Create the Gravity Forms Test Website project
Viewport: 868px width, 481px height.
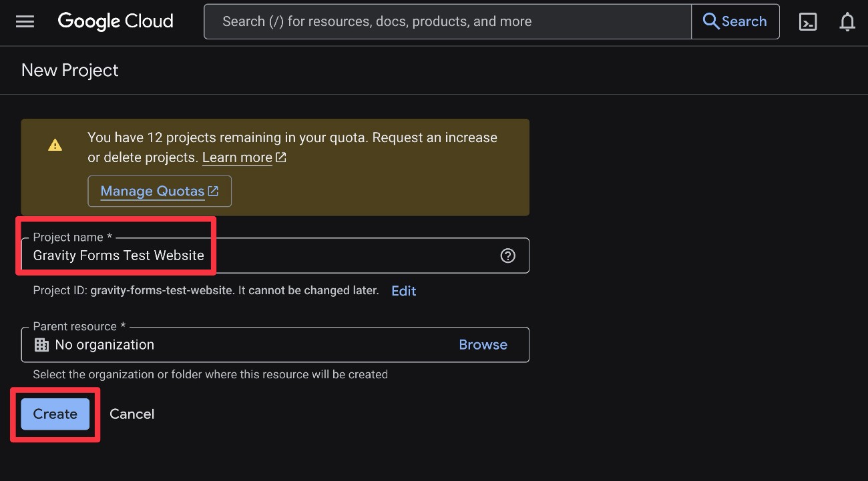(55, 414)
